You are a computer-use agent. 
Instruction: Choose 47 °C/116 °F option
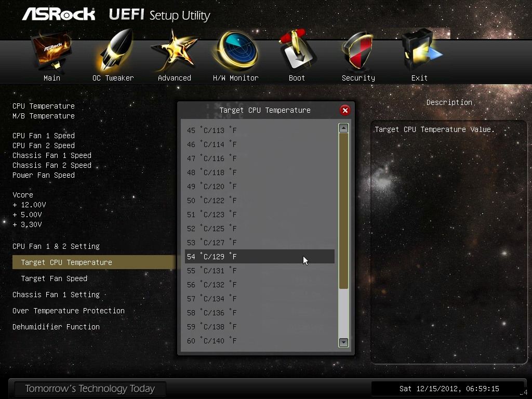pos(260,158)
